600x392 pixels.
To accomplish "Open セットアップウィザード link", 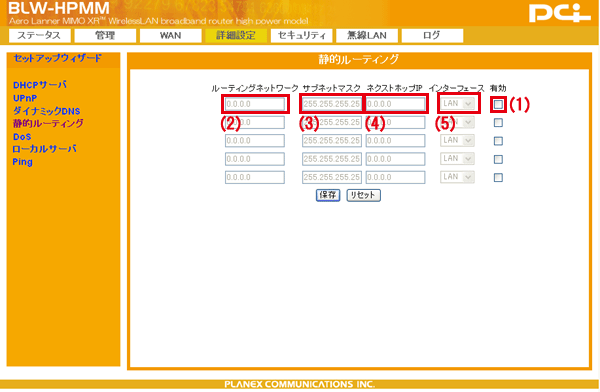I will tap(57, 58).
